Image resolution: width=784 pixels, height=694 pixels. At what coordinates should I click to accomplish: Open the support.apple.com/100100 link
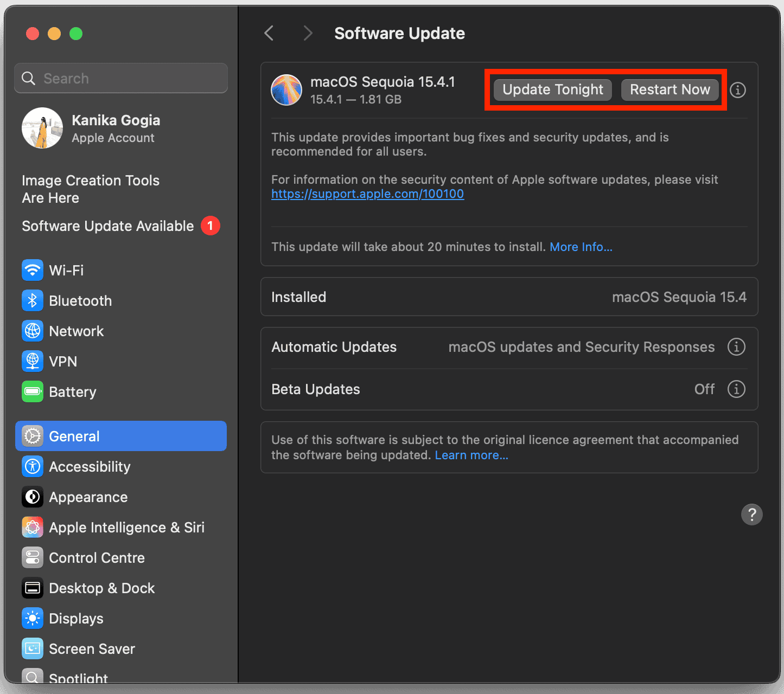click(367, 194)
